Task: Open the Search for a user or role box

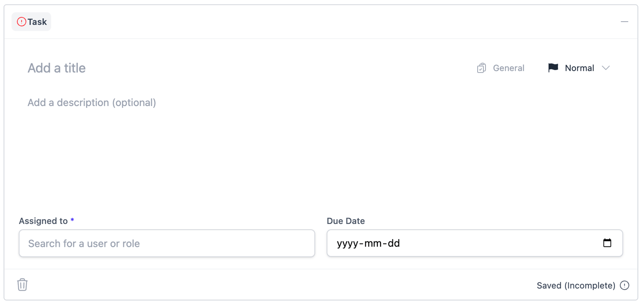Action: click(167, 244)
